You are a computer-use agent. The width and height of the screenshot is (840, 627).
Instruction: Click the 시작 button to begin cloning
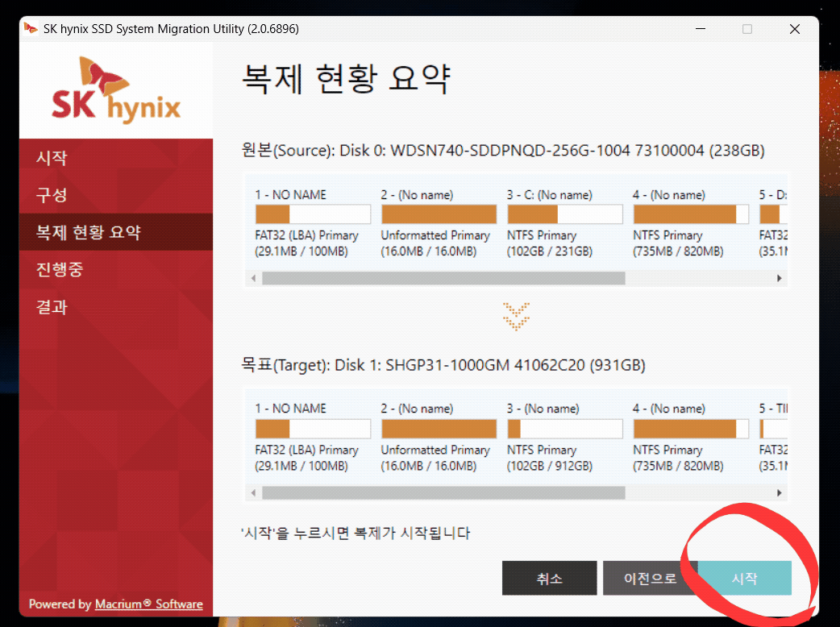pos(745,578)
